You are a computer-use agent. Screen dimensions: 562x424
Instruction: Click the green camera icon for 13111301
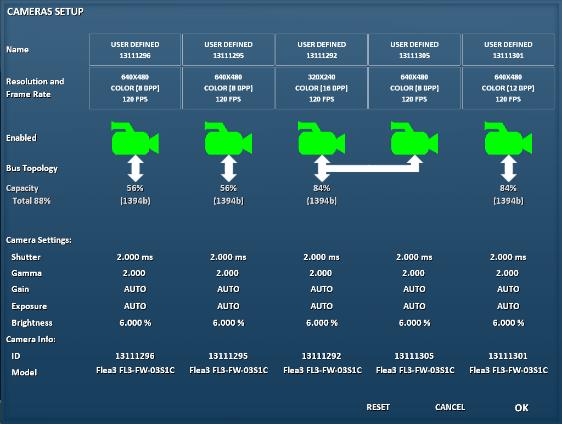click(508, 138)
